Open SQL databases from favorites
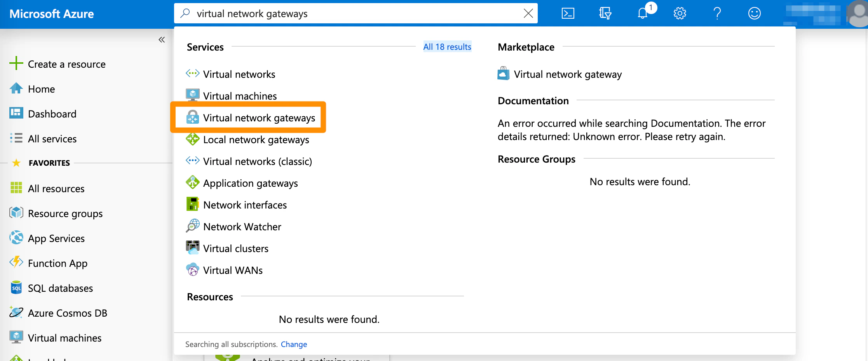The image size is (868, 361). click(x=60, y=288)
